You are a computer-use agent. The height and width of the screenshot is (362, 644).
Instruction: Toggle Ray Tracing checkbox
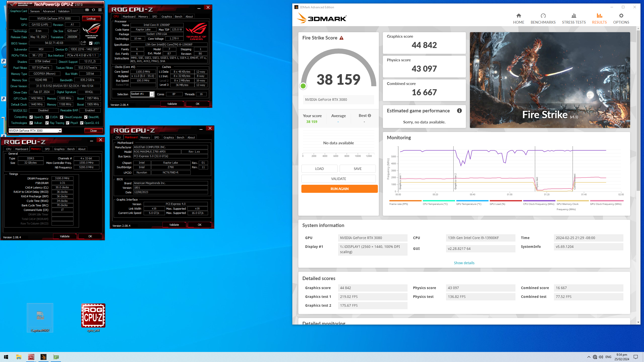pos(47,123)
